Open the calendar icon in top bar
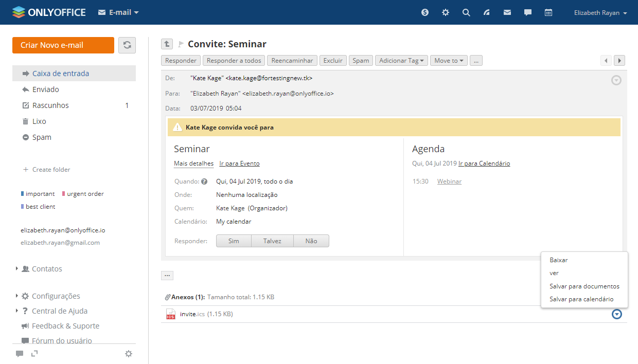638x364 pixels. click(x=548, y=12)
